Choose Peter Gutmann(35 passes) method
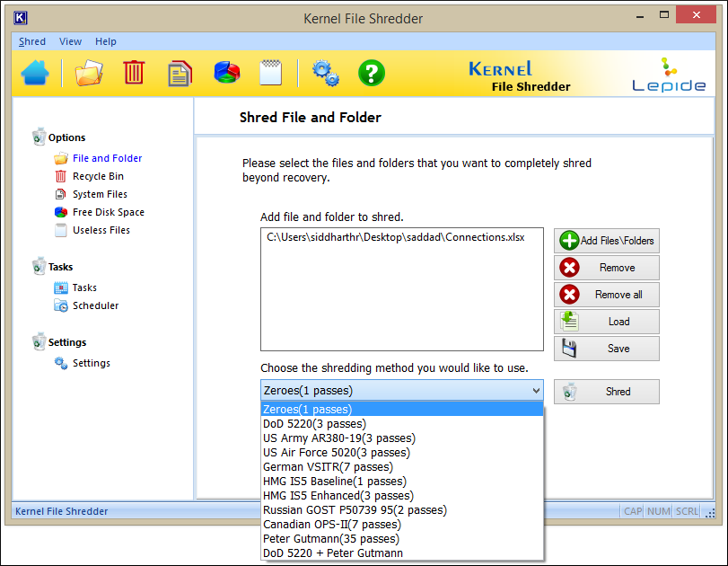The width and height of the screenshot is (728, 566). pos(402,539)
